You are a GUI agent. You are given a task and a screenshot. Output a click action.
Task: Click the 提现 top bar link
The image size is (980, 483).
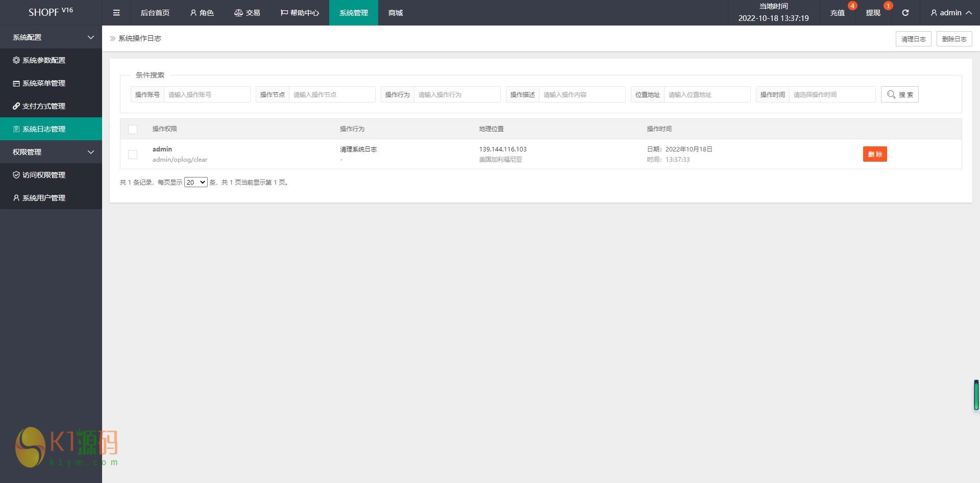tap(873, 13)
